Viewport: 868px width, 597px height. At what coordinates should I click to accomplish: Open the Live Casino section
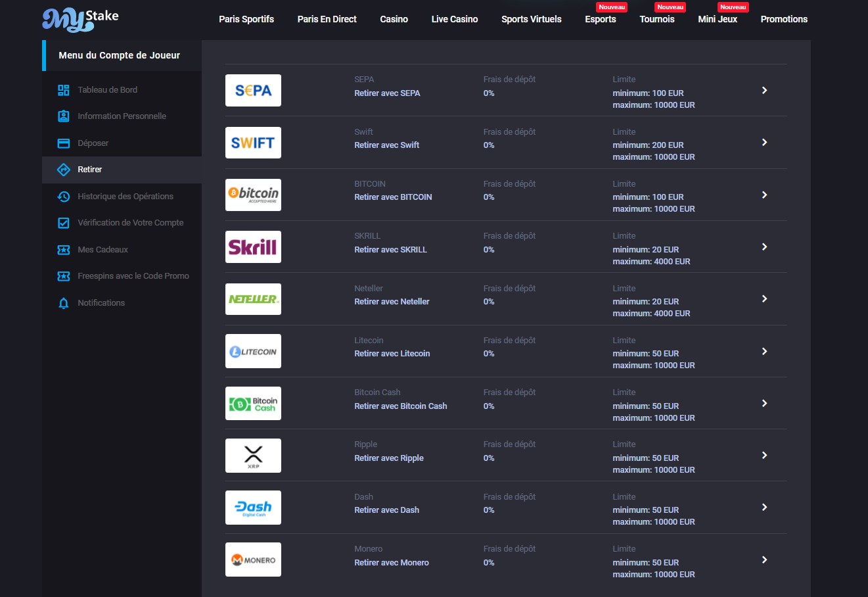[x=455, y=19]
